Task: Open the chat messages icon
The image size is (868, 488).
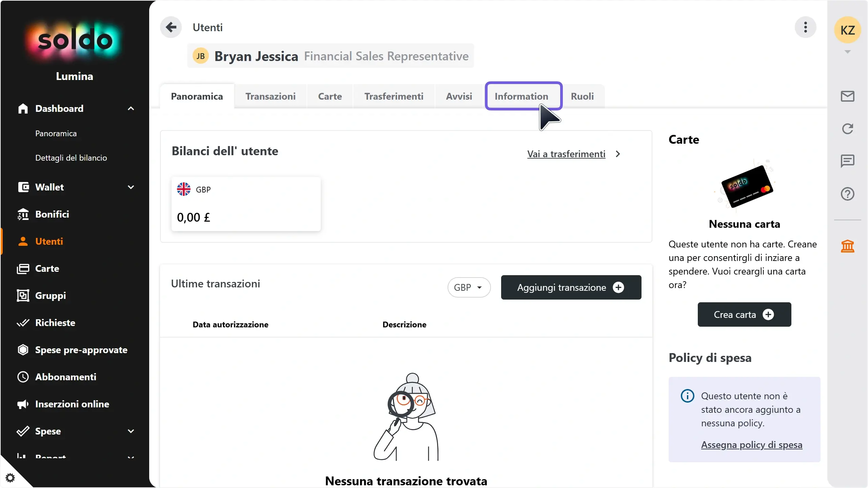Action: point(847,161)
